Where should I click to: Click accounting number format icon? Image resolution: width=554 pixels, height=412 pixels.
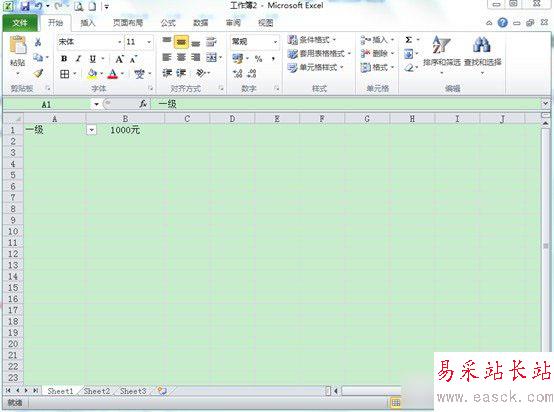click(x=238, y=58)
